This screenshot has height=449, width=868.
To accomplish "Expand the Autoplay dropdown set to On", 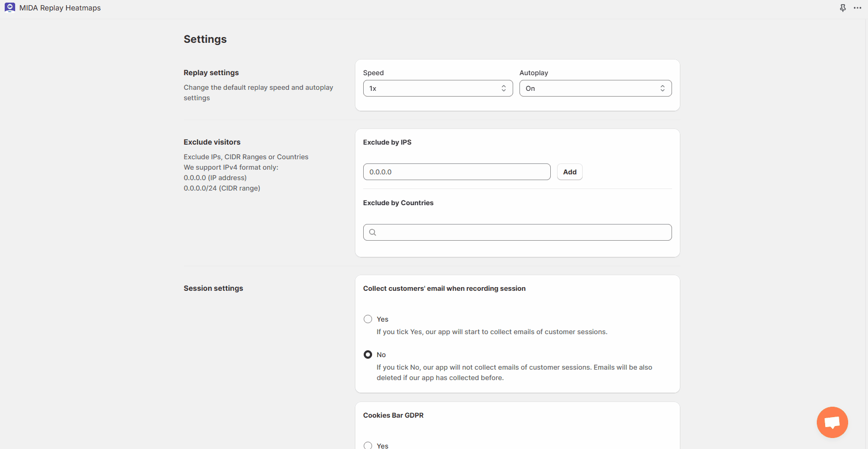I will [595, 88].
